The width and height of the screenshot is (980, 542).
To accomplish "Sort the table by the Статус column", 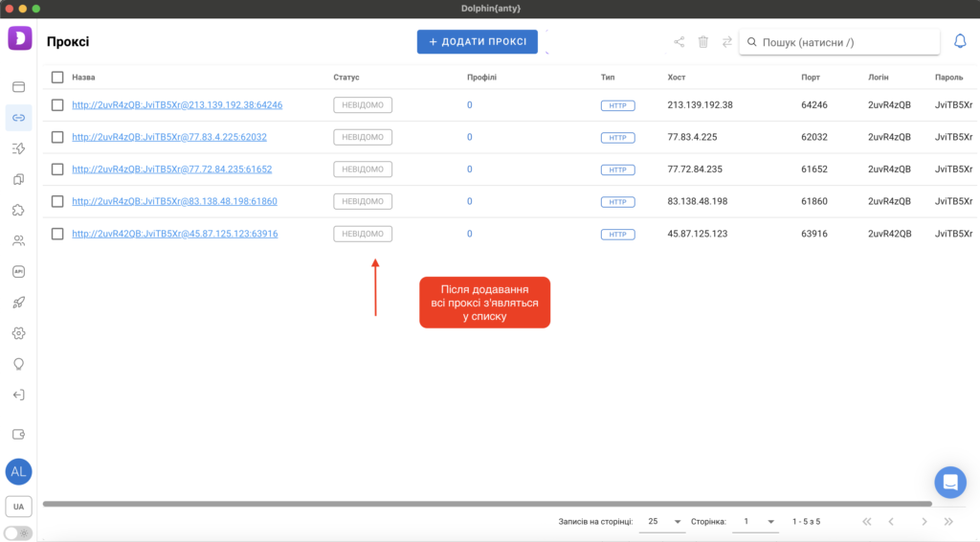I will click(x=346, y=77).
